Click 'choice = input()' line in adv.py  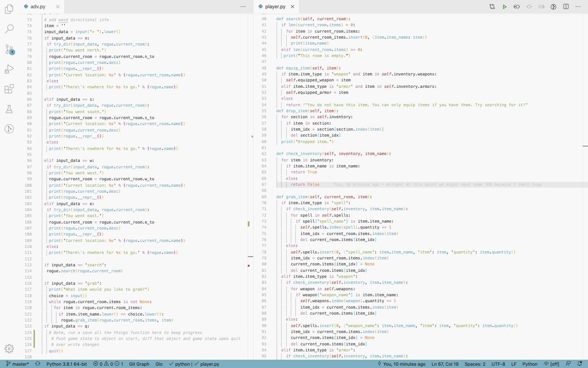[67, 295]
